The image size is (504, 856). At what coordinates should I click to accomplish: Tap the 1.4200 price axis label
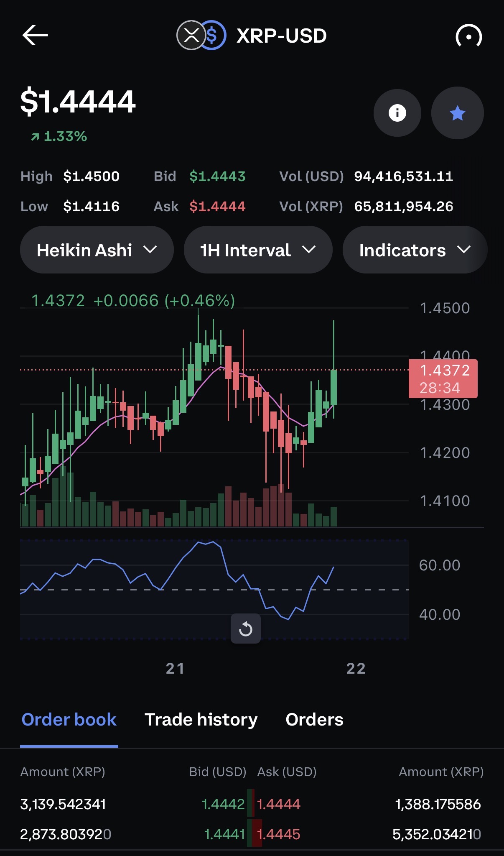[x=445, y=453]
